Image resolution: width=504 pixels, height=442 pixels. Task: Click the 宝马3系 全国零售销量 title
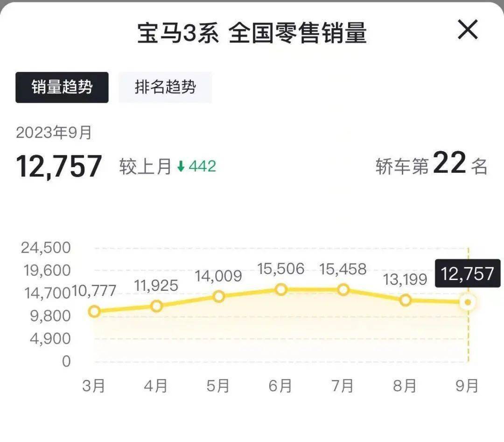click(252, 33)
